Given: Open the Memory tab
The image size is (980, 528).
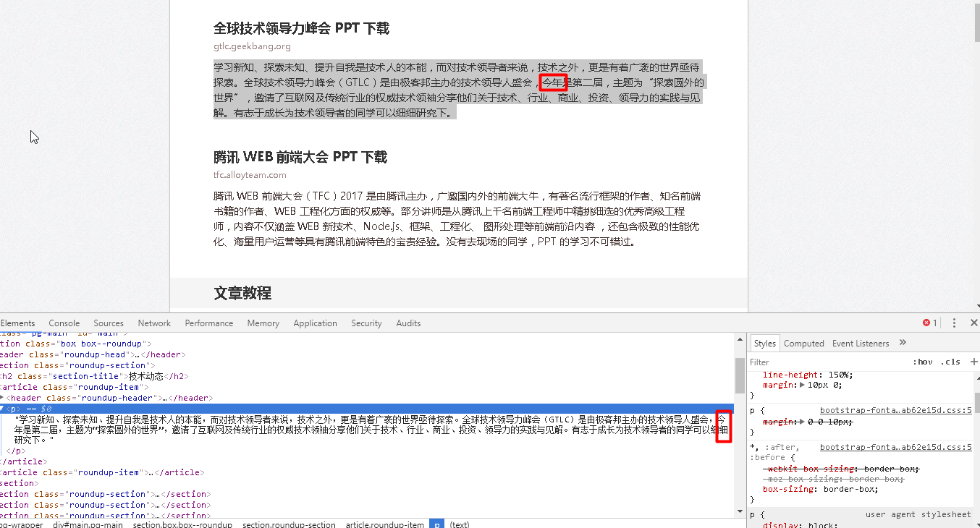Looking at the screenshot, I should (x=263, y=323).
